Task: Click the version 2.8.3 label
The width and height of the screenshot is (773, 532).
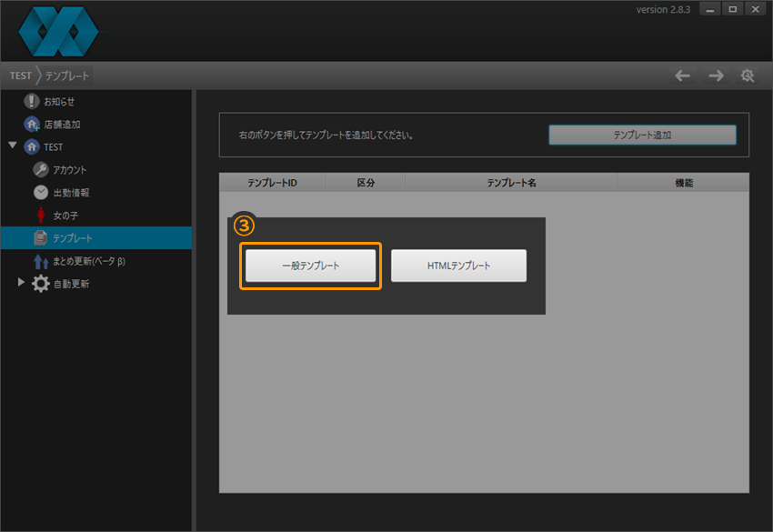Action: [x=663, y=9]
